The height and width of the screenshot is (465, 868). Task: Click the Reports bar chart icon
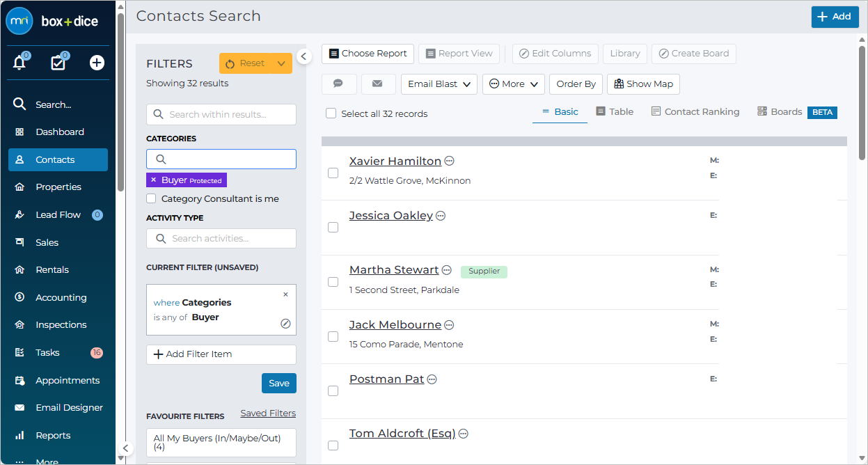click(x=19, y=435)
